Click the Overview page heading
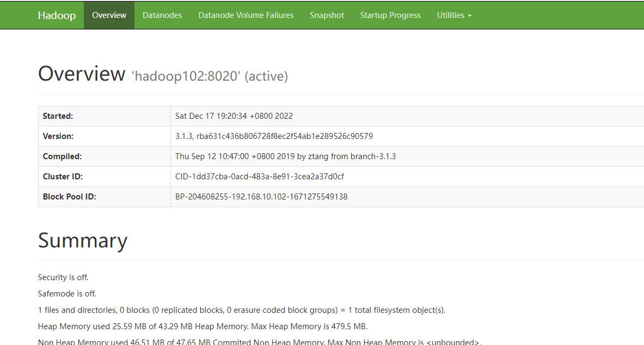Image resolution: width=644 pixels, height=345 pixels. coord(82,73)
